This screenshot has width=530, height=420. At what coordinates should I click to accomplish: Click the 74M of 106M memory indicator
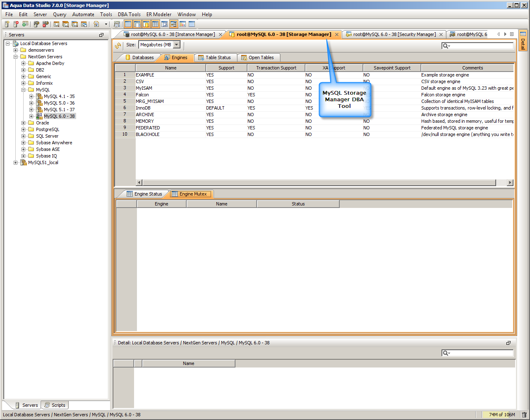(x=500, y=415)
